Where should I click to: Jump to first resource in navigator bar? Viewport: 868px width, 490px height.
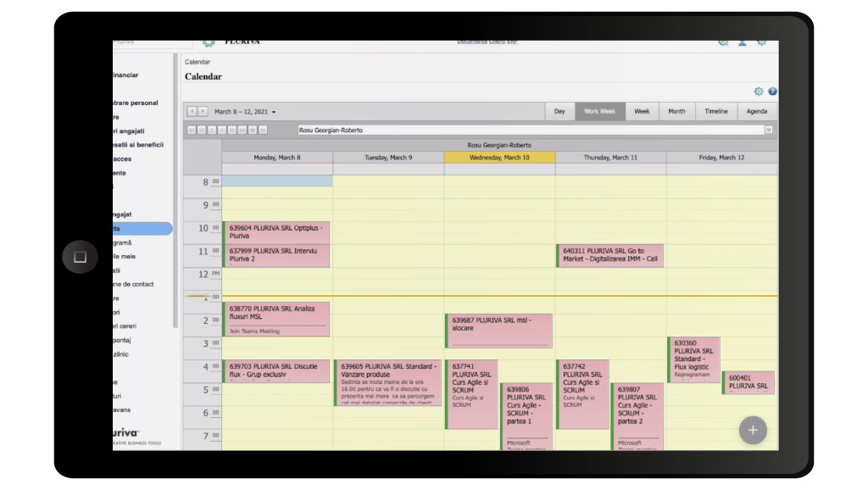(x=192, y=130)
